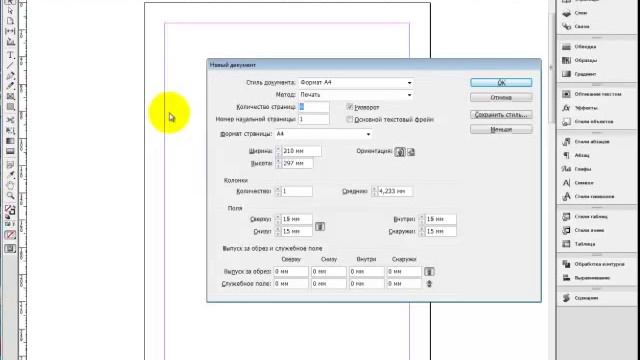Open the Эффекты (Effects) panel
The height and width of the screenshot is (360, 640).
580,108
